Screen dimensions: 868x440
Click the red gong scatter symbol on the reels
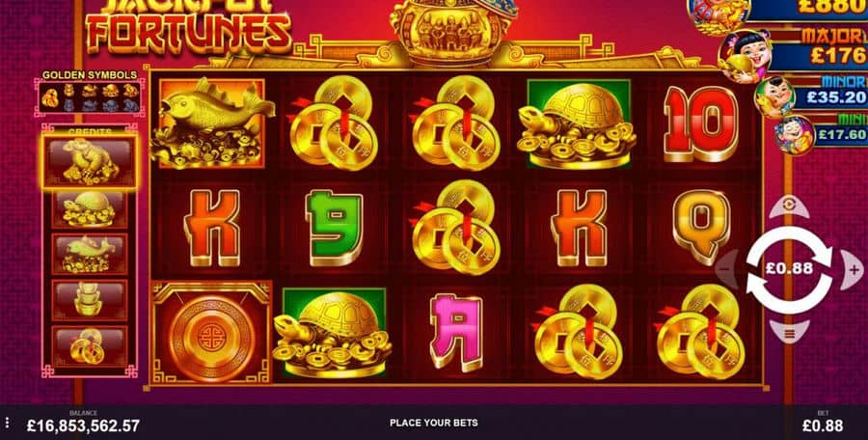[211, 332]
